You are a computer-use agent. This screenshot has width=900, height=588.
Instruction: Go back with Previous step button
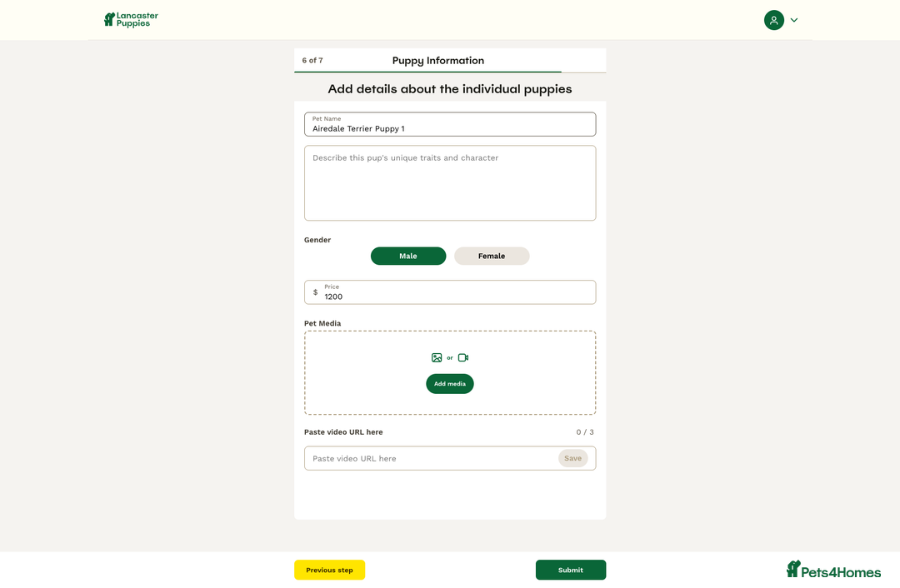coord(329,571)
